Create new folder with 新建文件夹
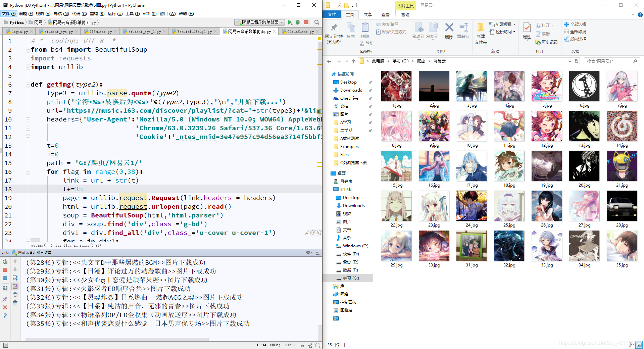The height and width of the screenshot is (349, 644). pos(481,33)
